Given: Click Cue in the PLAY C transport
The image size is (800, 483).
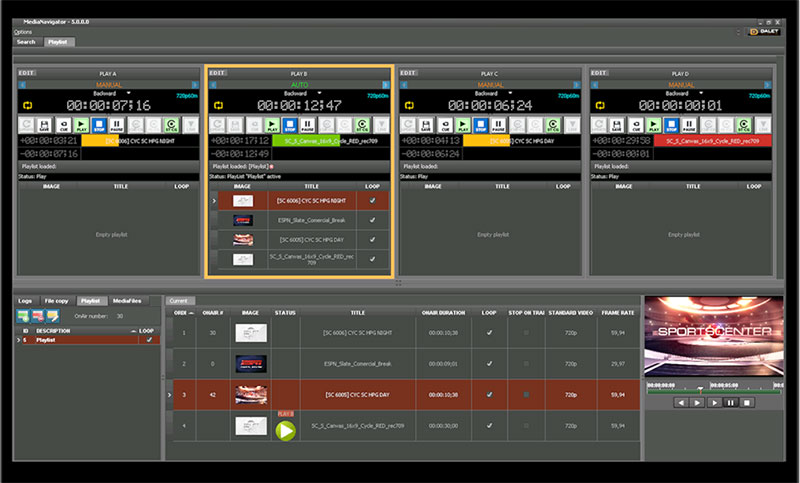Looking at the screenshot, I should click(445, 124).
